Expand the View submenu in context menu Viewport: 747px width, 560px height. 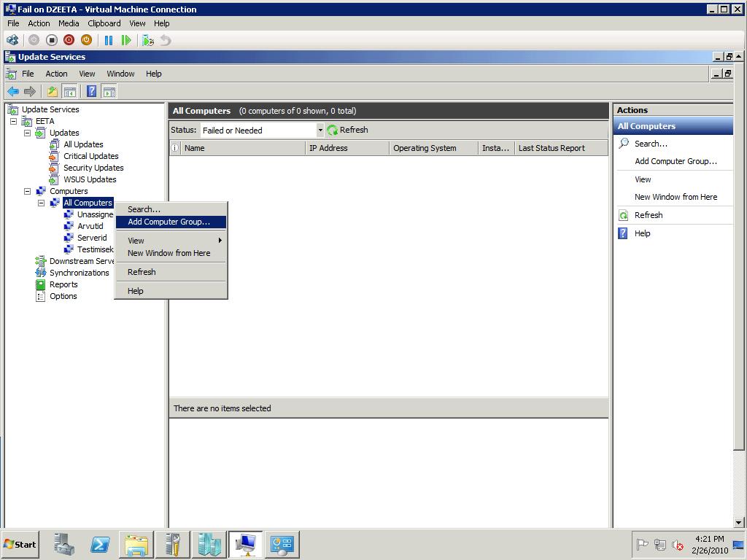tap(171, 241)
